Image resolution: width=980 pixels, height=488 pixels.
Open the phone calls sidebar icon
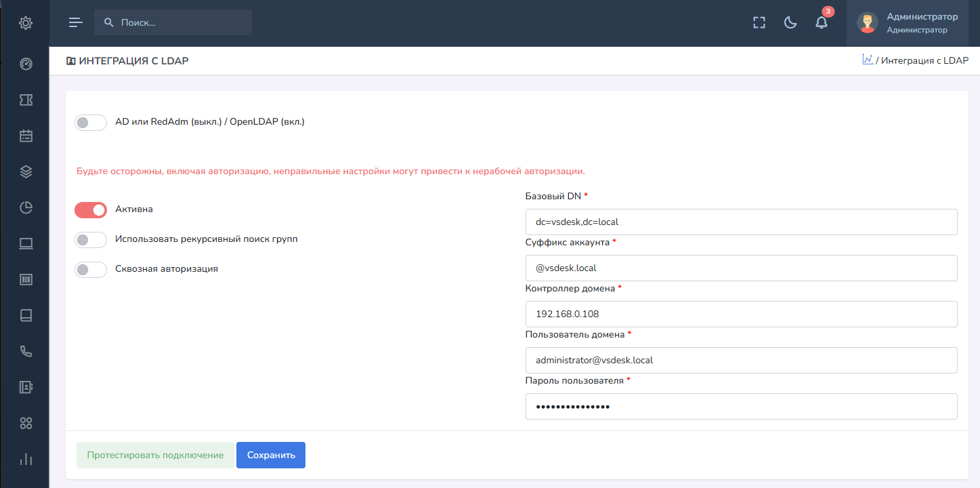[x=26, y=351]
